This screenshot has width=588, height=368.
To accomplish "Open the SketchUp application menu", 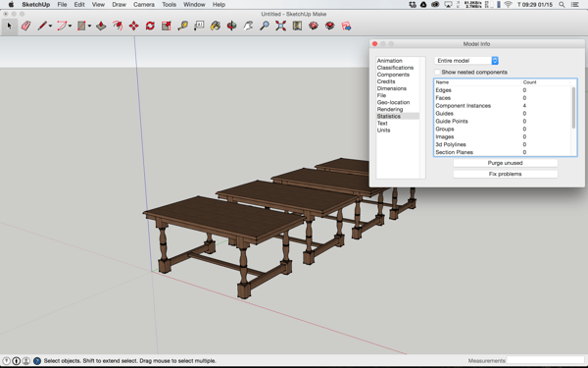I will click(35, 5).
